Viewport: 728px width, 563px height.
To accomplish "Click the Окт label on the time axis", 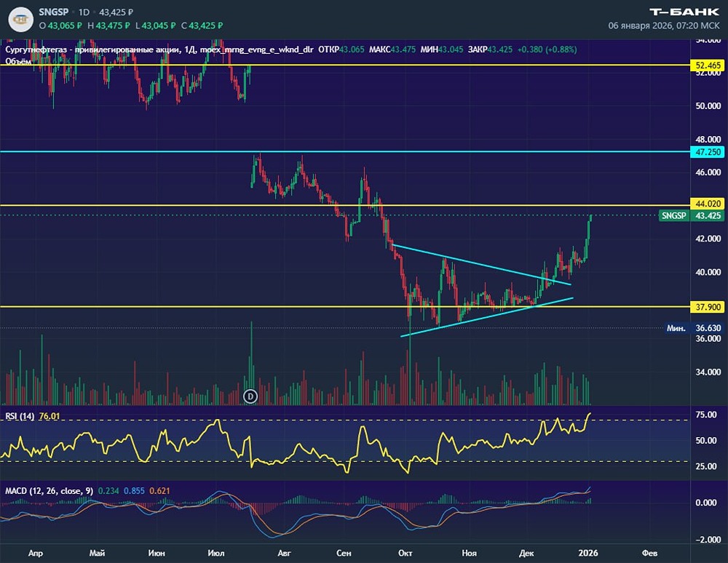I will pyautogui.click(x=405, y=553).
